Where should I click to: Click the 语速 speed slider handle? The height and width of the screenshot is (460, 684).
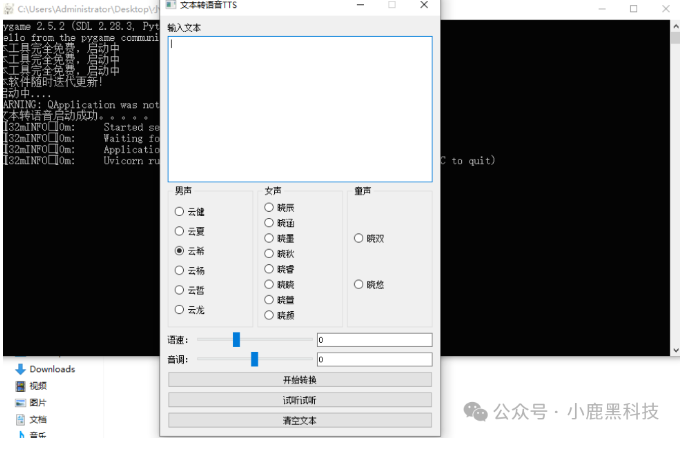tap(236, 340)
